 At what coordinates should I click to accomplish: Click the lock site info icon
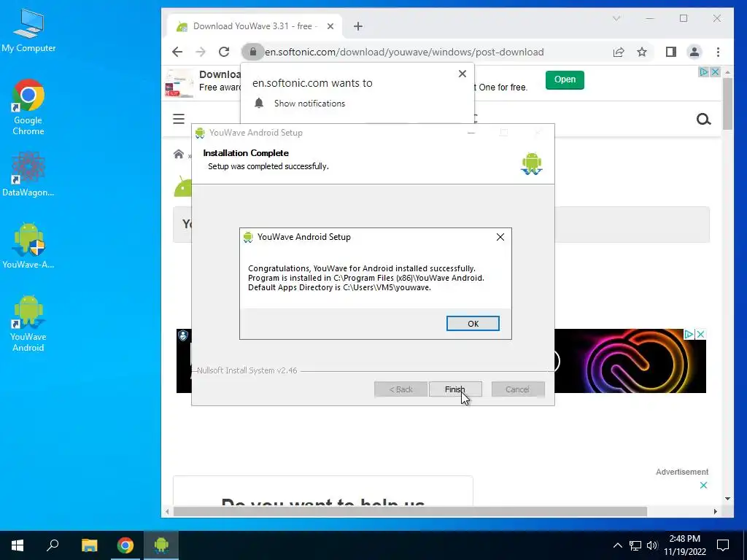click(253, 52)
